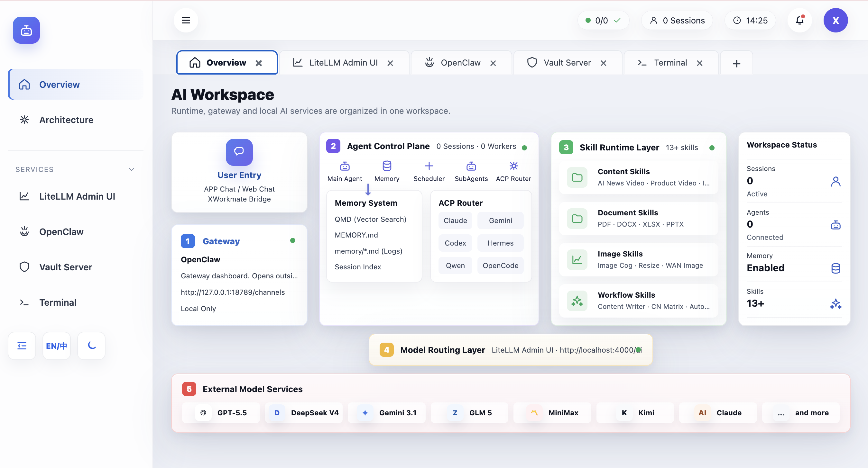This screenshot has width=868, height=468.
Task: Select the Hermes chip in ACP Router
Action: pos(500,243)
